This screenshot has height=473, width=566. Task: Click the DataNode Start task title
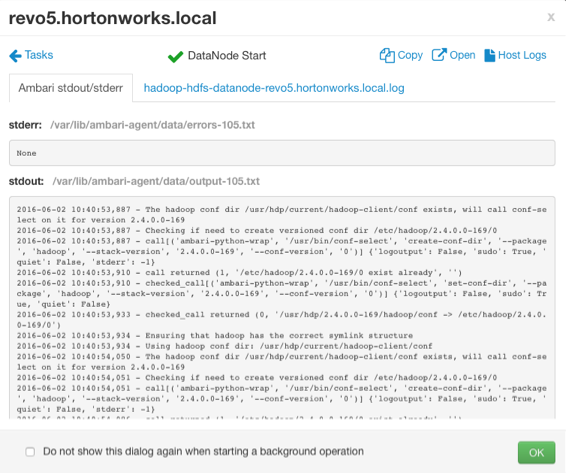pyautogui.click(x=227, y=56)
